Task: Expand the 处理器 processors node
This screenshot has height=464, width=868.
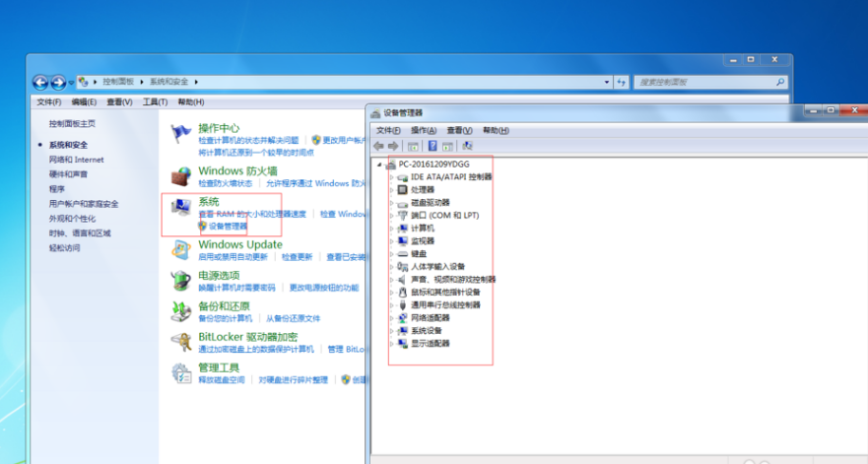Action: coord(392,189)
